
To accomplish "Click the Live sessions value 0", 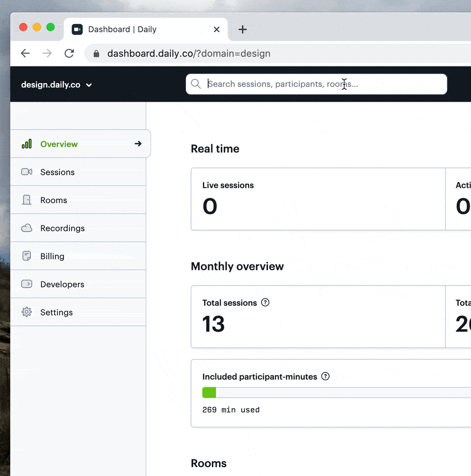I will (x=209, y=207).
